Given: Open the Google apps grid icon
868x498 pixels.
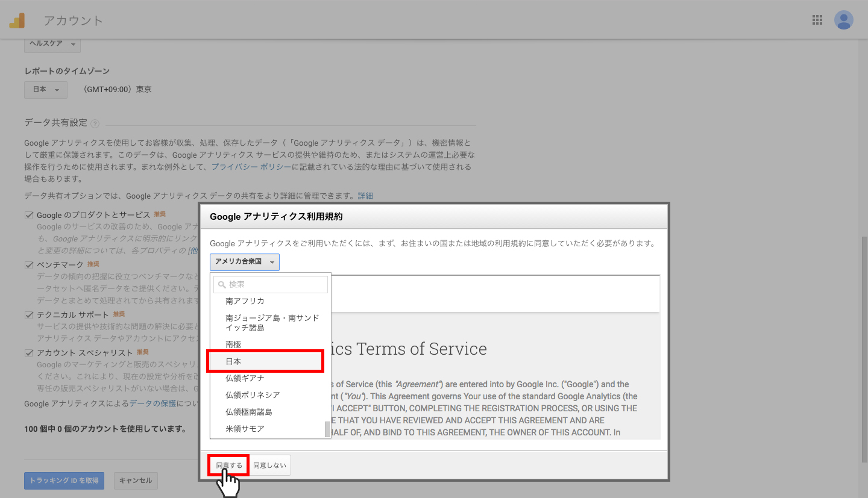Looking at the screenshot, I should point(817,20).
